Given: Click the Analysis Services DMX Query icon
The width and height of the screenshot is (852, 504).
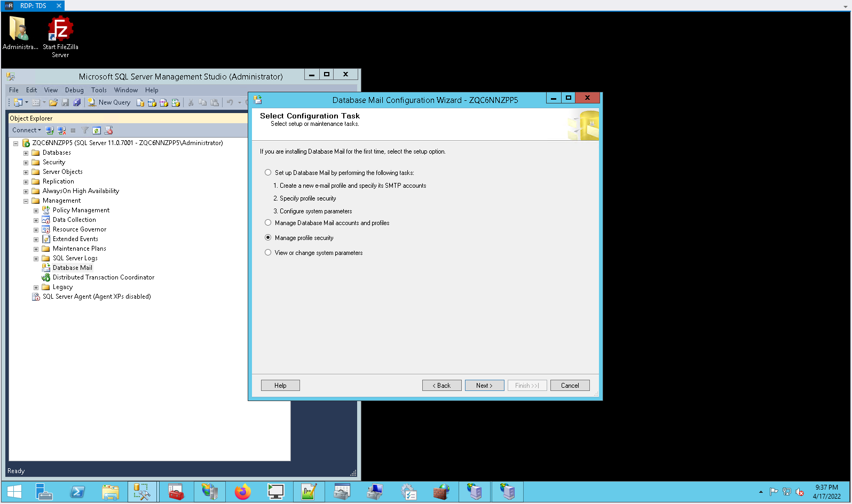Looking at the screenshot, I should pos(164,102).
